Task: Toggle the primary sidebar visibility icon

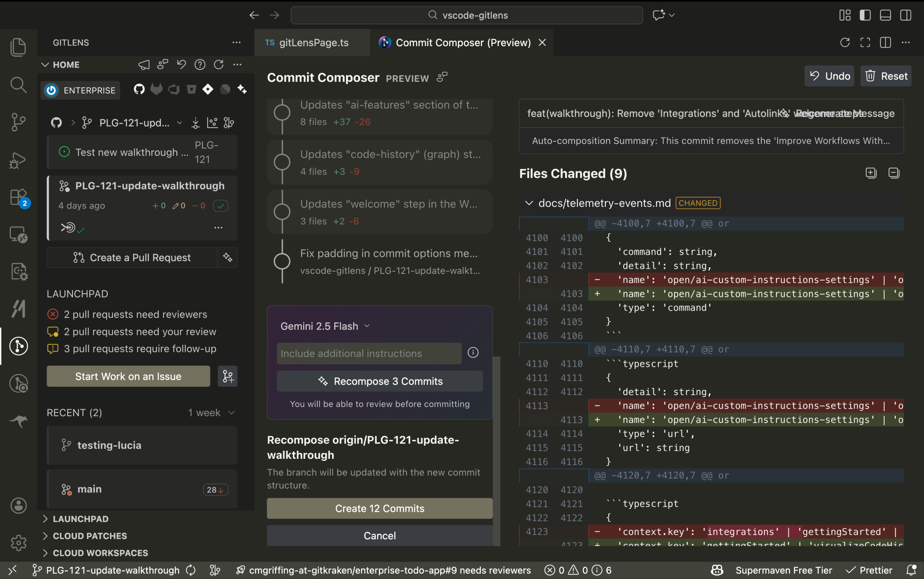Action: pos(866,15)
